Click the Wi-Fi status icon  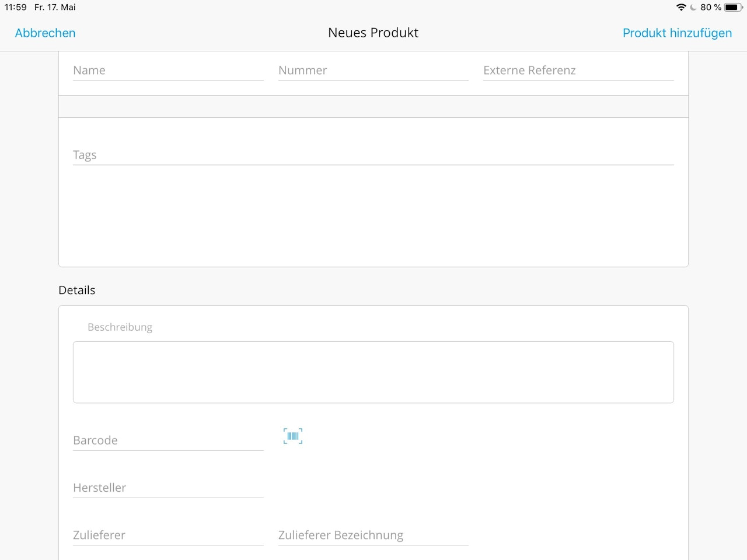click(681, 7)
